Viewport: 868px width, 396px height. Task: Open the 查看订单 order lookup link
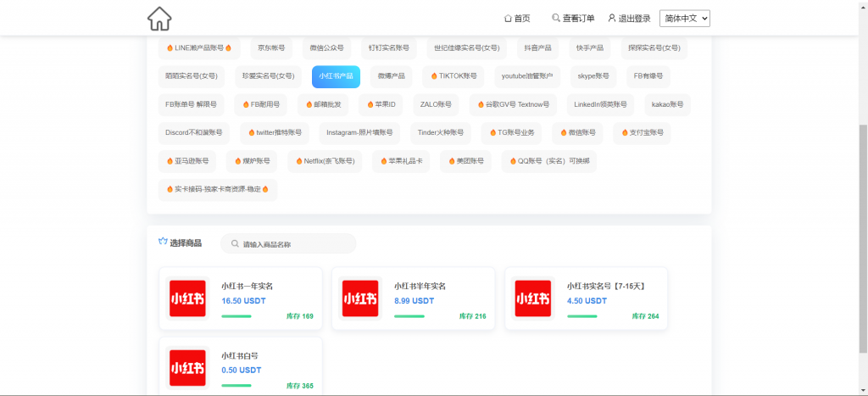click(574, 19)
